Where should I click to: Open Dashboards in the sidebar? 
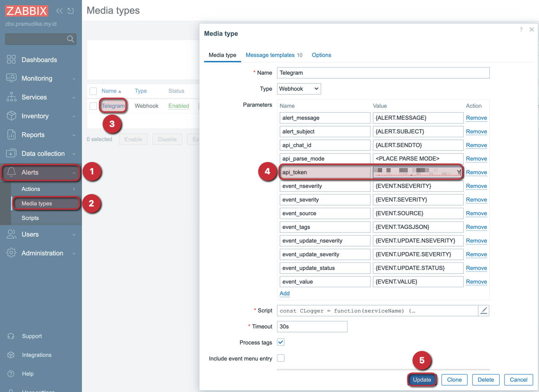point(39,59)
